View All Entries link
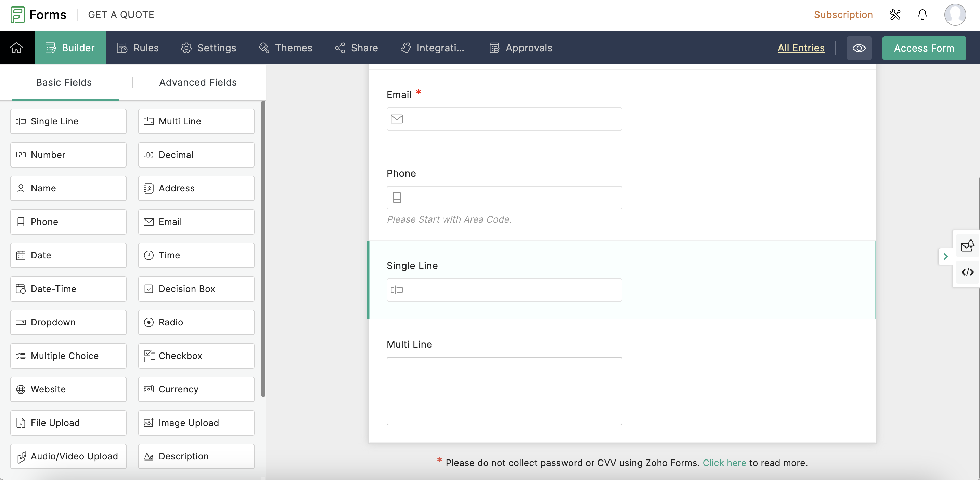 [x=801, y=48]
